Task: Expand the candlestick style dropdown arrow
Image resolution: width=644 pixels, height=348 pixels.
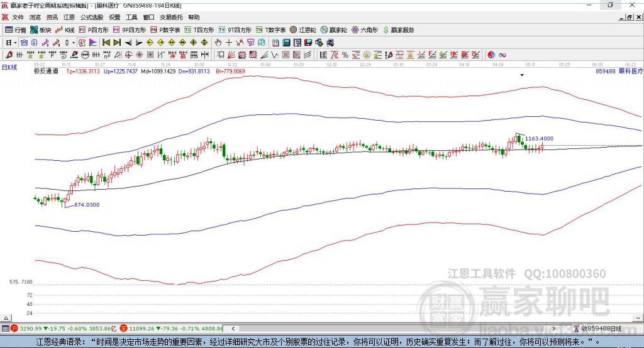Action: pos(74,43)
